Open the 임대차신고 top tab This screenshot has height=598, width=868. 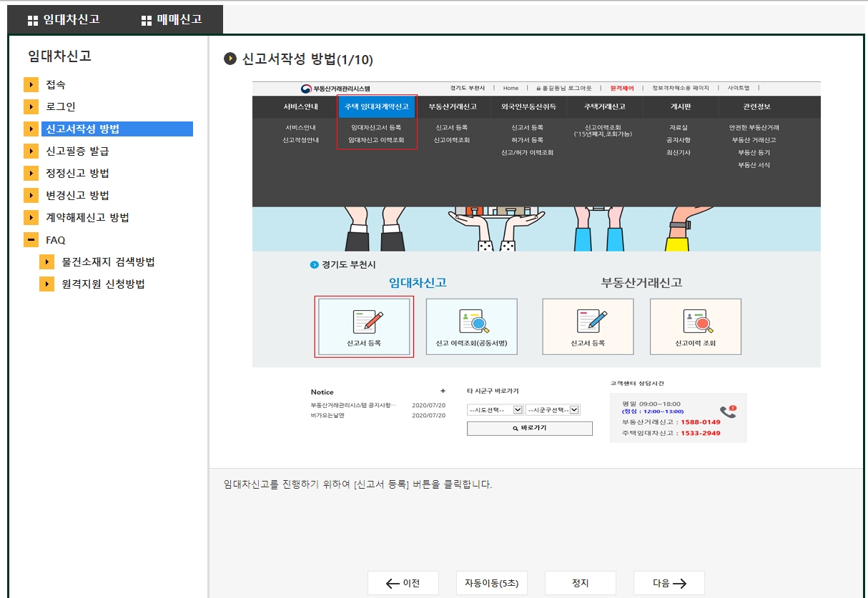coord(63,20)
